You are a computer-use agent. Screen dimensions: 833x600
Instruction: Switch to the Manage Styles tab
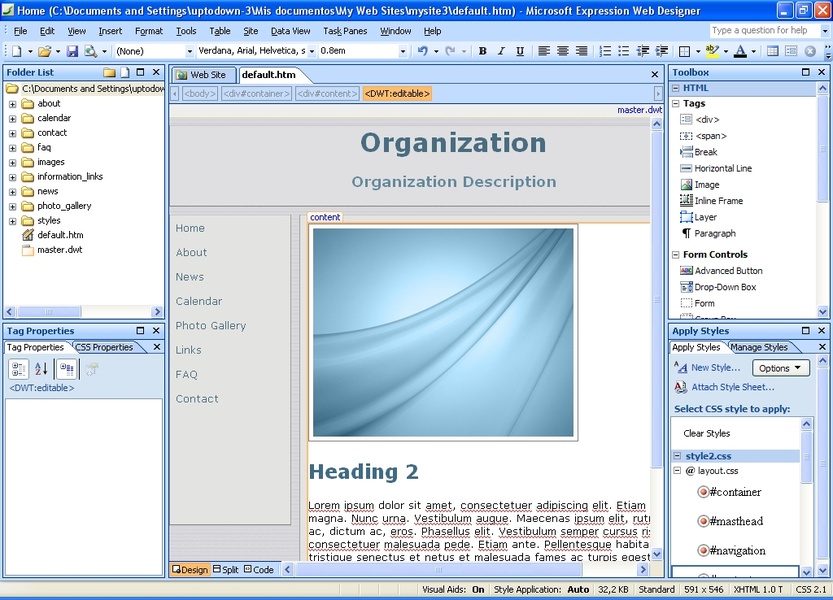point(760,347)
